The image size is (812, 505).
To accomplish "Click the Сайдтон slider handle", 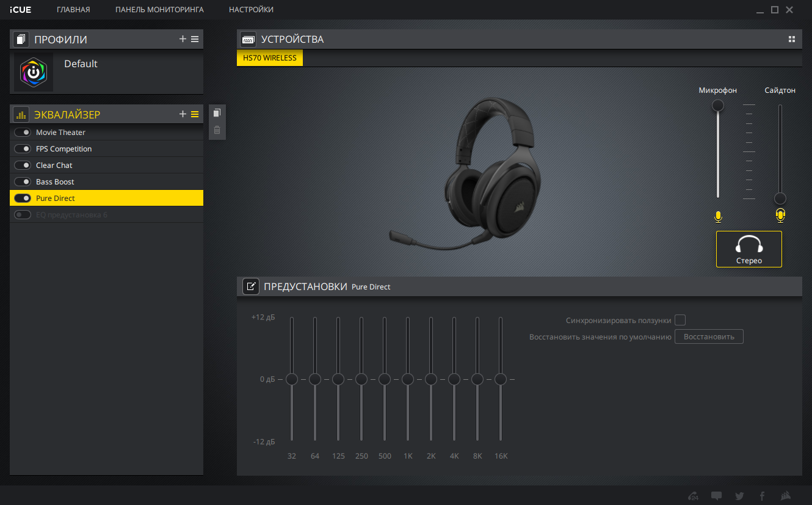I will tap(780, 198).
